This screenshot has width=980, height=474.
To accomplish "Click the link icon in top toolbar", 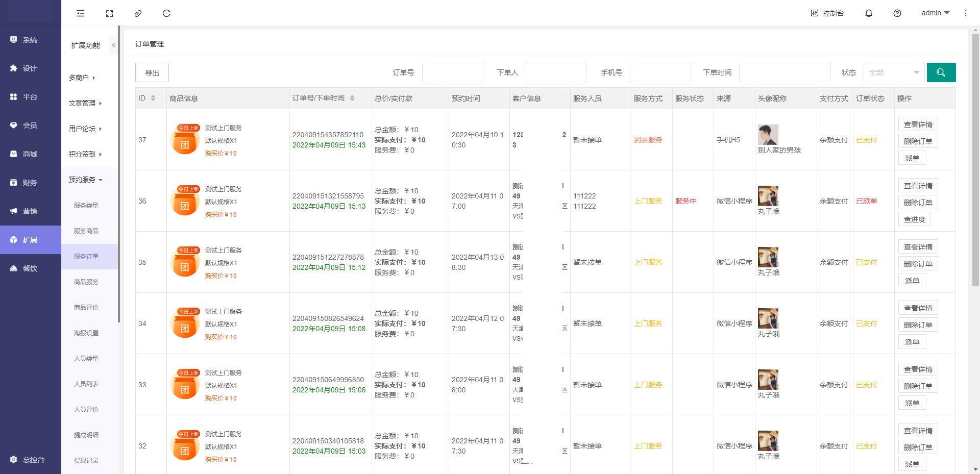I will 138,13.
